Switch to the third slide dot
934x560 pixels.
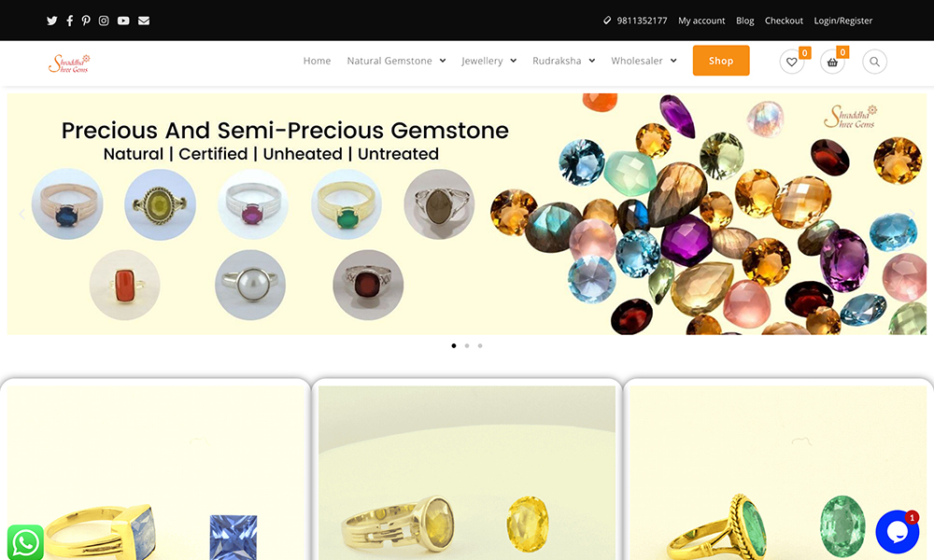tap(480, 345)
